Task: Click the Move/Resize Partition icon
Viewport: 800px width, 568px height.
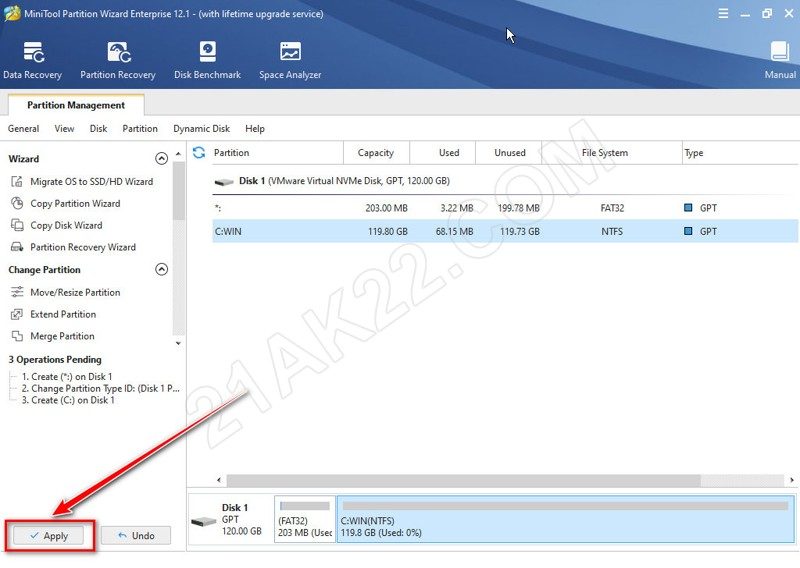Action: coord(17,292)
